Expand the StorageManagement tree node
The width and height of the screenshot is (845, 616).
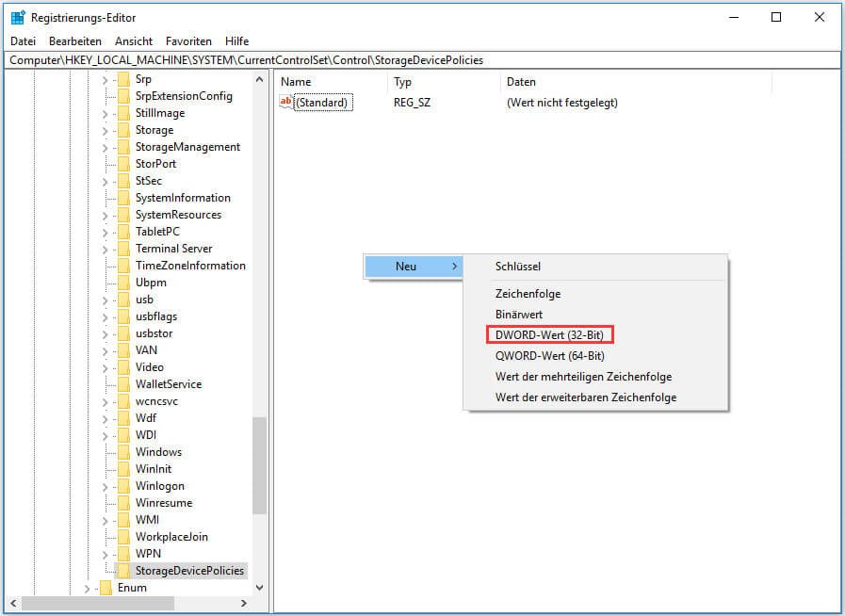(x=105, y=147)
